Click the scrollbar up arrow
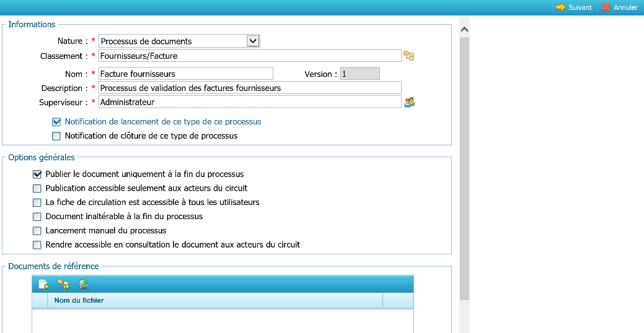The width and height of the screenshot is (644, 333). pos(464,30)
